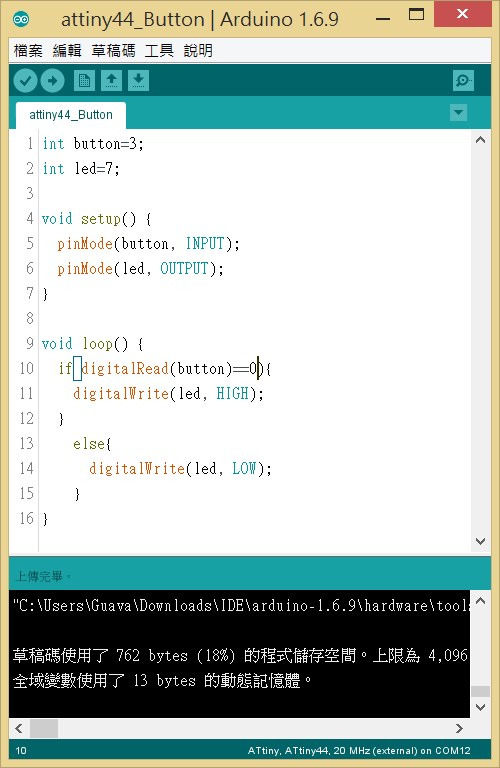This screenshot has height=768, width=500.
Task: Click 'pinMode(led, OUTPUT);' line
Action: pyautogui.click(x=140, y=269)
